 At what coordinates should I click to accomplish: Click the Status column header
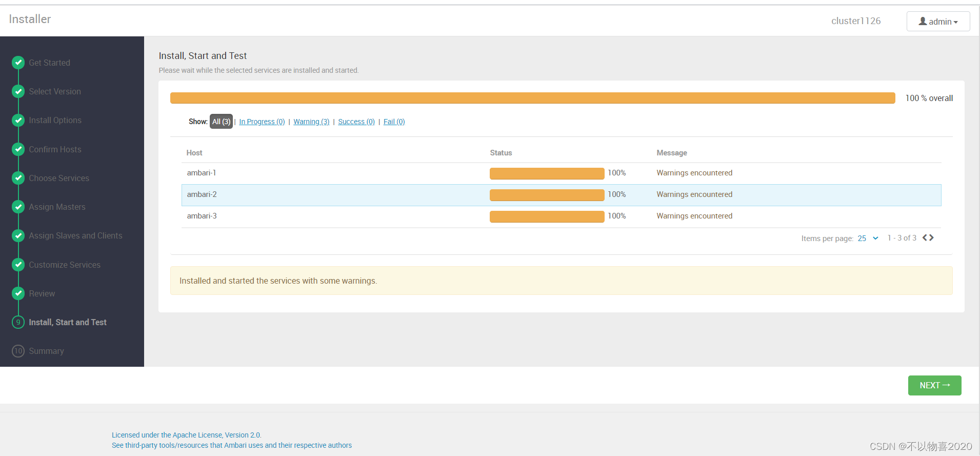point(501,153)
